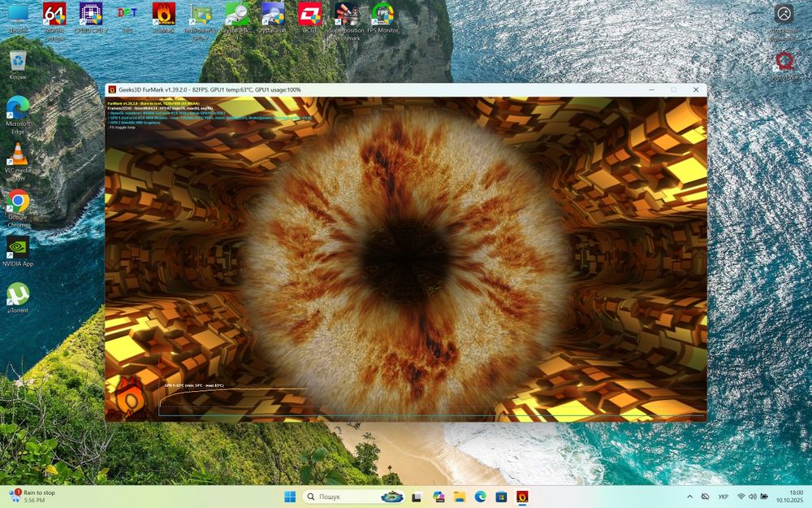
Task: Select the Recycle Bin desktop icon
Action: point(18,65)
